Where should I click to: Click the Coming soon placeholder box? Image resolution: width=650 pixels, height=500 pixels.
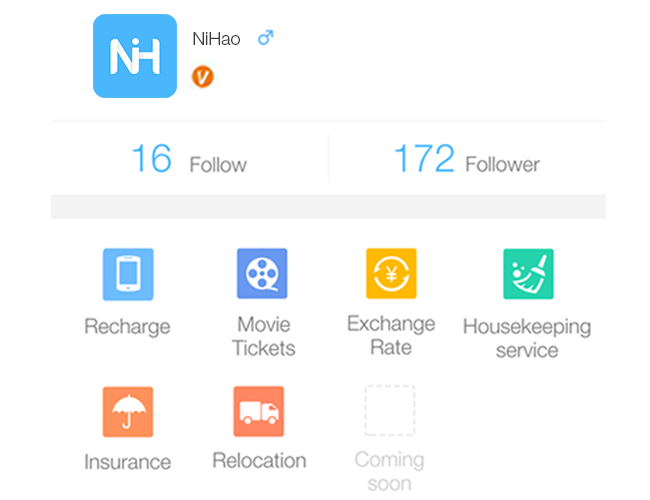click(390, 410)
